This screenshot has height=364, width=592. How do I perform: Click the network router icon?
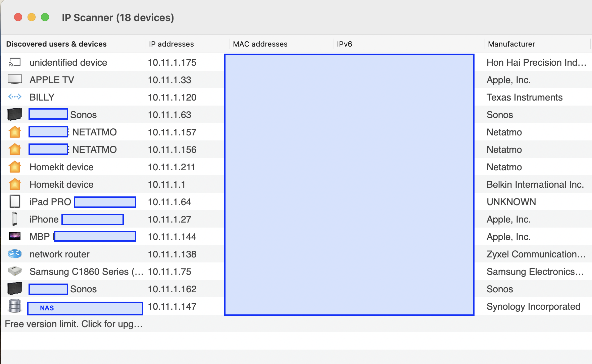pos(15,254)
